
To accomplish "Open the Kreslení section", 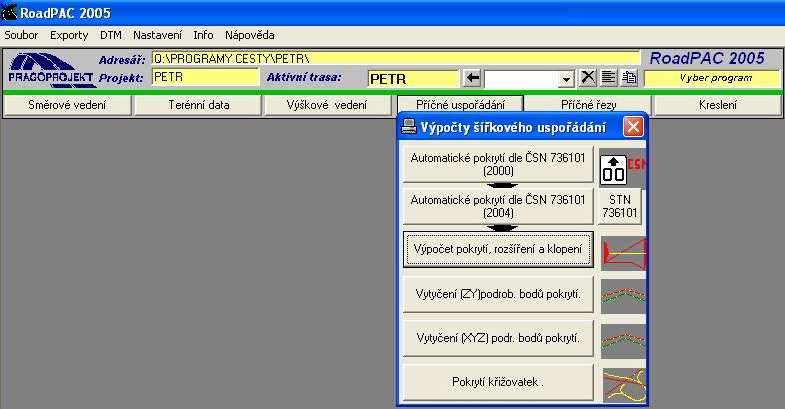I will click(x=717, y=105).
